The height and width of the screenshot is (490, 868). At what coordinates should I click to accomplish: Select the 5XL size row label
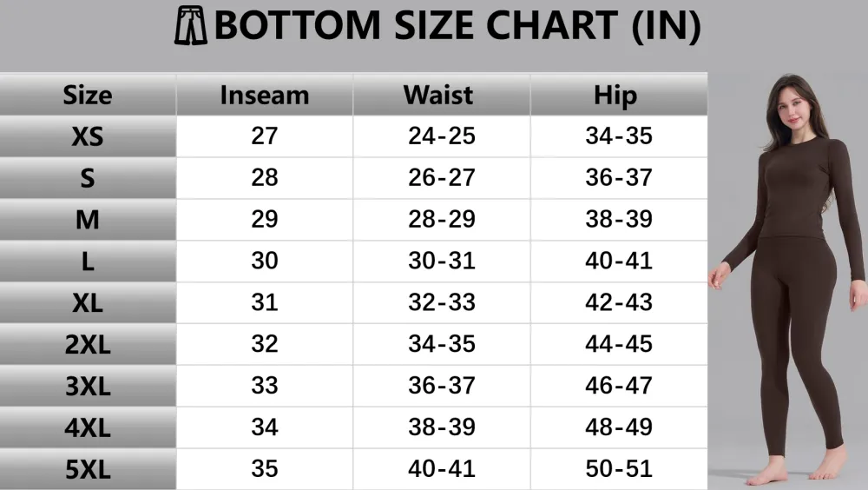[x=88, y=470]
